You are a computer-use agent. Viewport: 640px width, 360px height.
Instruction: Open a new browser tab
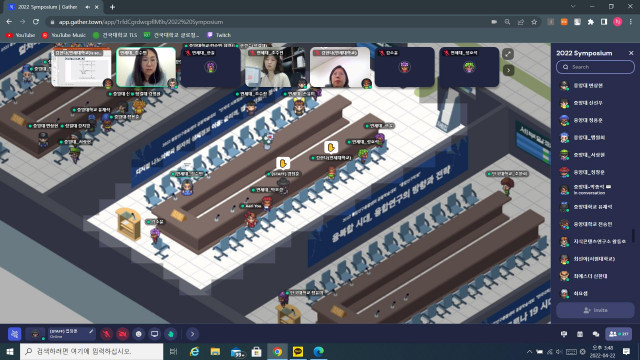pyautogui.click(x=112, y=7)
